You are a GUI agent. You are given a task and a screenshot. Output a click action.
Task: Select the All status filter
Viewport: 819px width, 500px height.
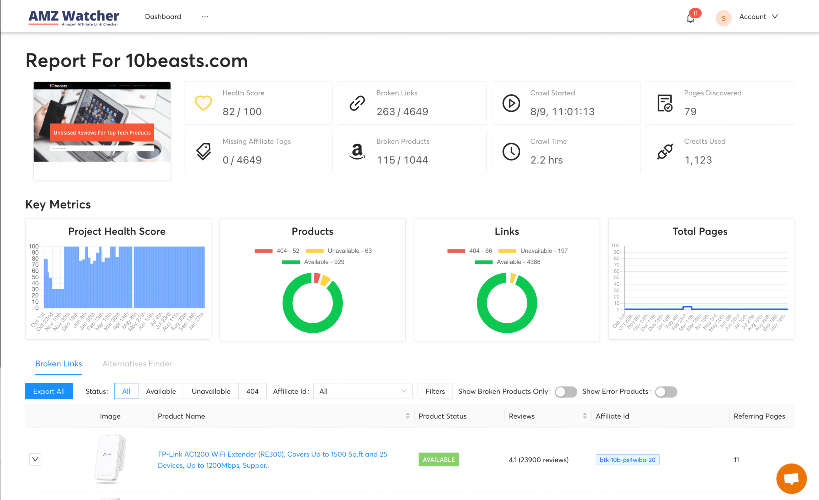pyautogui.click(x=126, y=391)
